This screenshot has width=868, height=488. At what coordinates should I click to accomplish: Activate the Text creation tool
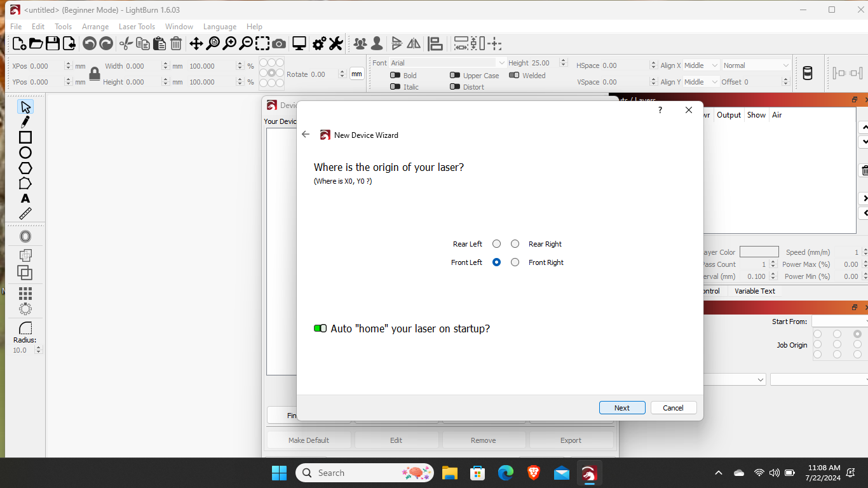coord(25,198)
